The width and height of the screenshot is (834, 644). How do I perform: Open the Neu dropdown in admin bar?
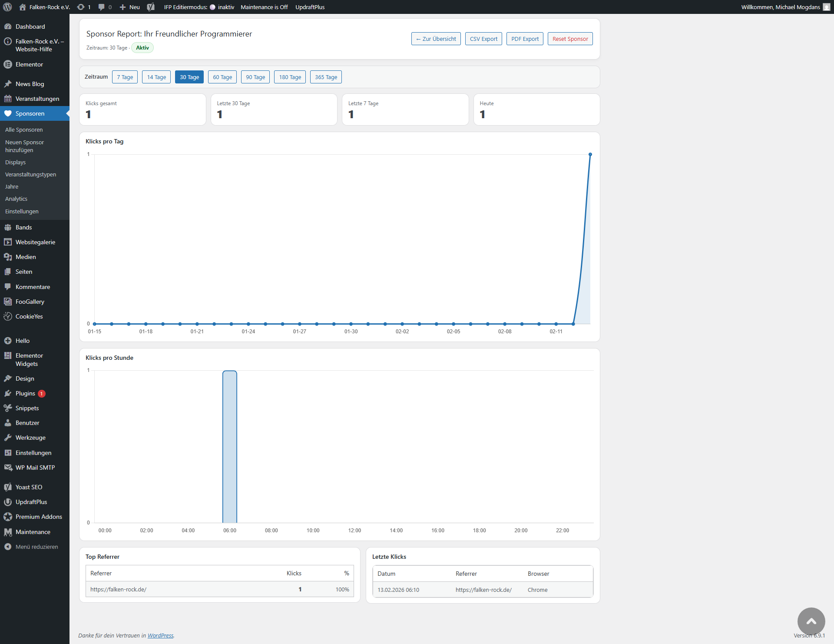(x=130, y=7)
